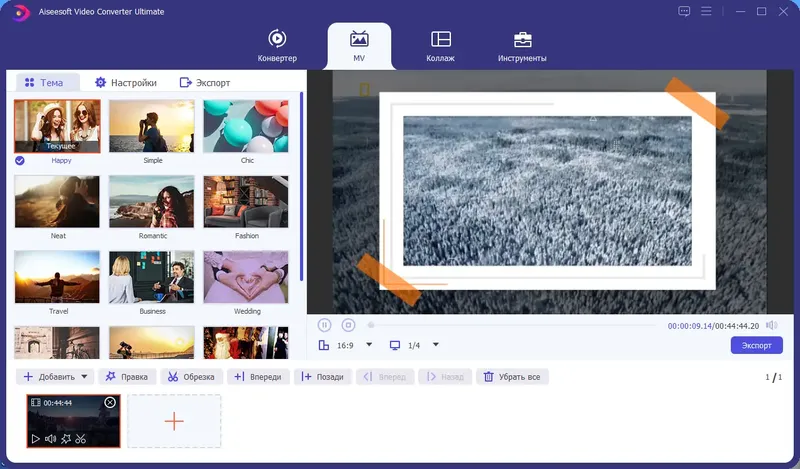
Task: Open the Экспорт sub-tab
Action: (205, 82)
